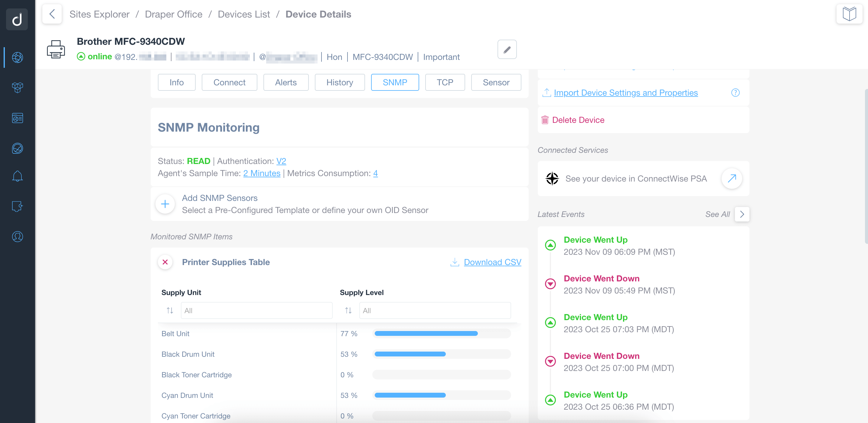Open the Devices List breadcrumb
This screenshot has width=868, height=423.
click(244, 14)
